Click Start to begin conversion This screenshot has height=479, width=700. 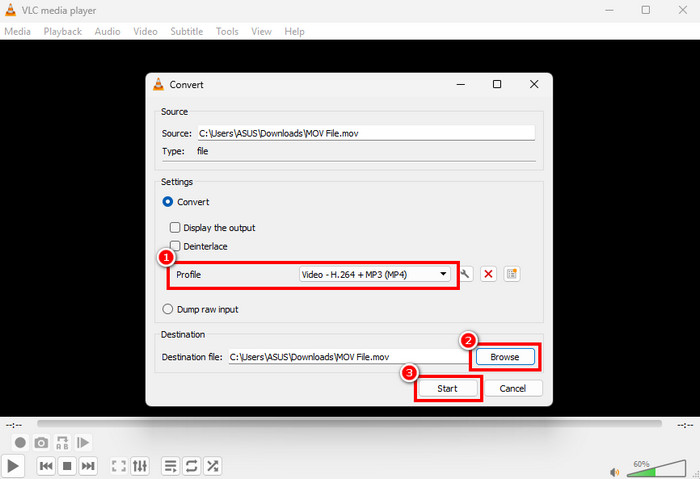(447, 388)
